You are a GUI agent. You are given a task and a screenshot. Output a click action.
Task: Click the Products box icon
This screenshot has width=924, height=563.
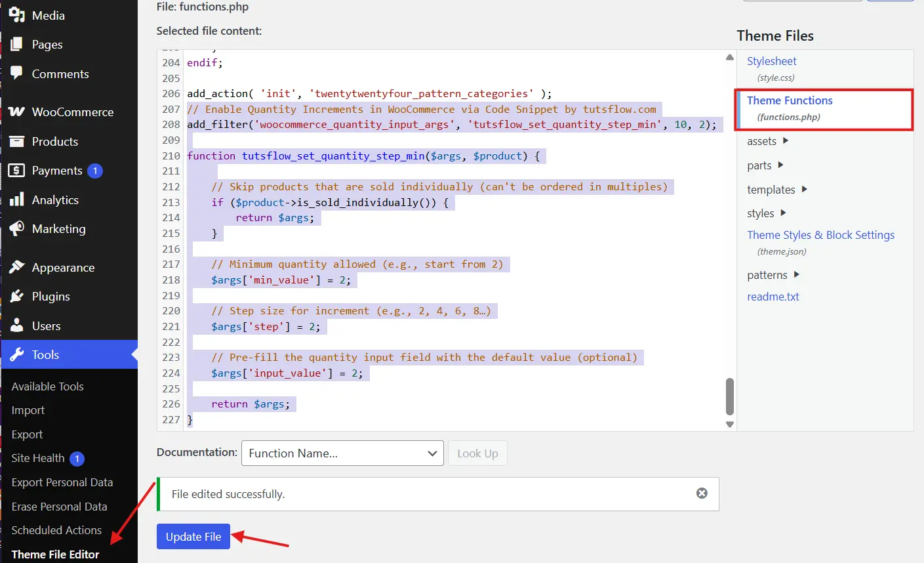tap(17, 141)
